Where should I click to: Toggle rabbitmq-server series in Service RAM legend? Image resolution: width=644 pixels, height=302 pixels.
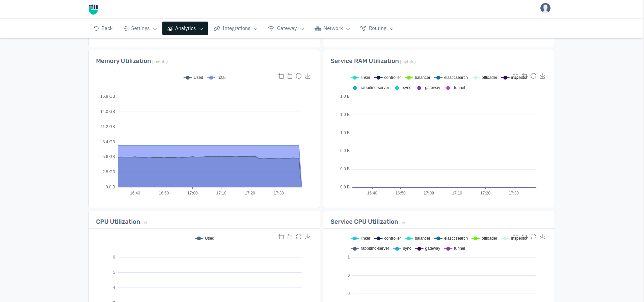370,88
